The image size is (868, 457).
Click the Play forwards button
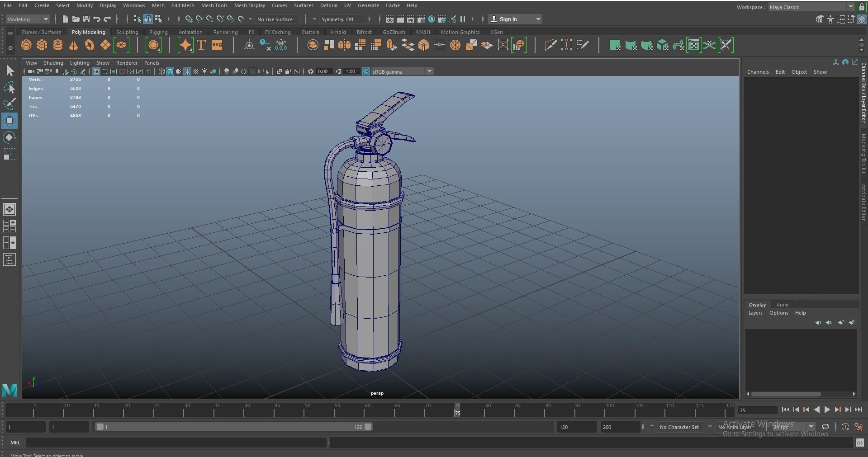click(827, 410)
